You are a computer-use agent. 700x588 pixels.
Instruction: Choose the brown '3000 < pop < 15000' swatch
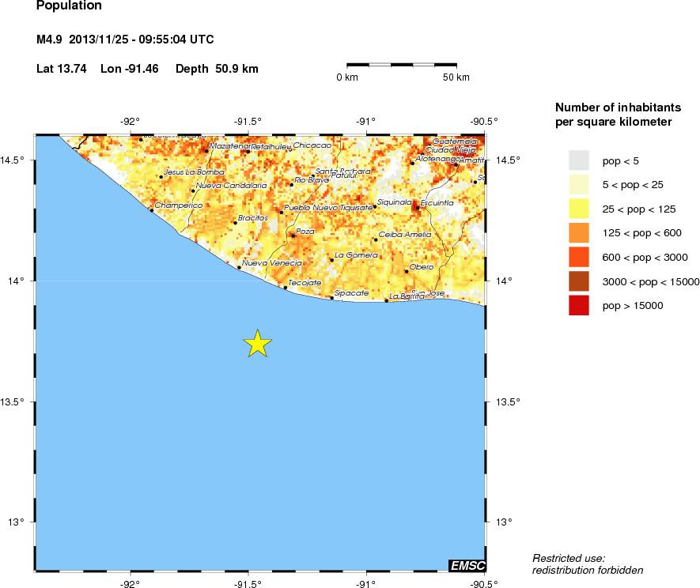(578, 281)
